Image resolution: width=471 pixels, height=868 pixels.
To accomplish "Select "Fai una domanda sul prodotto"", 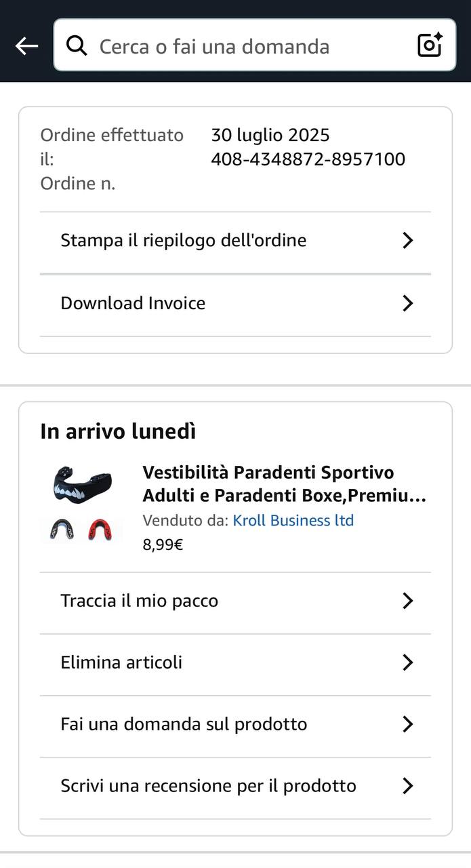I will tap(184, 724).
